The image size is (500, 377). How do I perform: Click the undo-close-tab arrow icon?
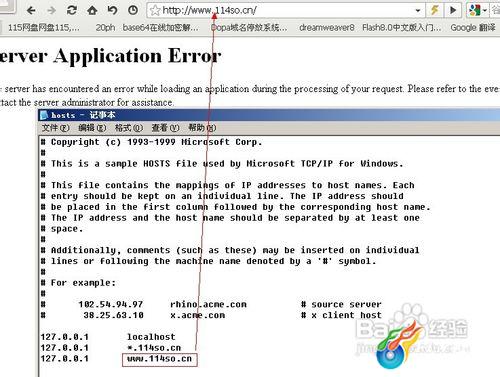tap(112, 11)
